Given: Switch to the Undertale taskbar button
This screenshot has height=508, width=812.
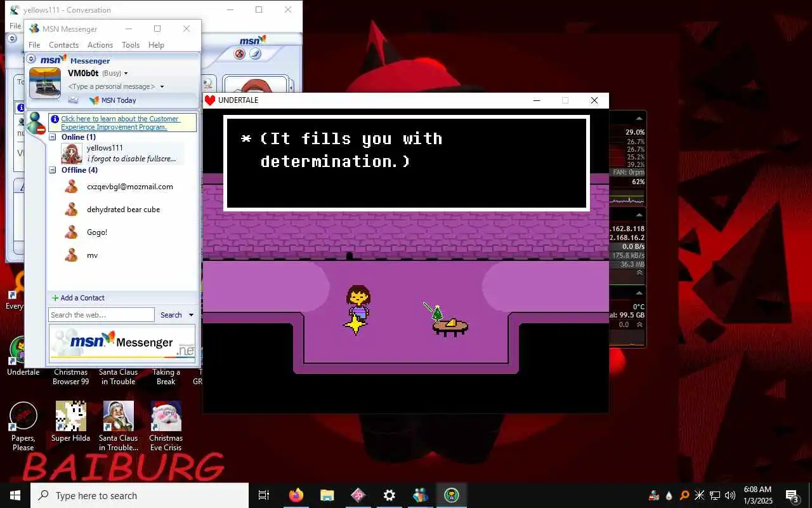Looking at the screenshot, I should click(451, 495).
